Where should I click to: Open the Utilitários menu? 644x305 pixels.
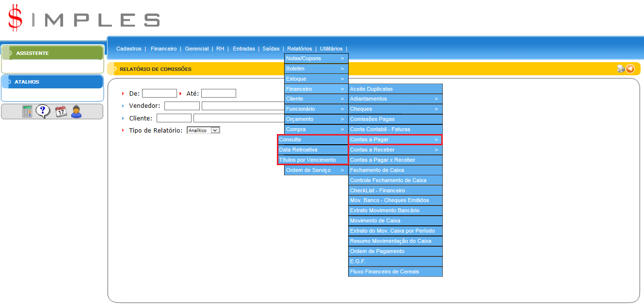coord(331,49)
